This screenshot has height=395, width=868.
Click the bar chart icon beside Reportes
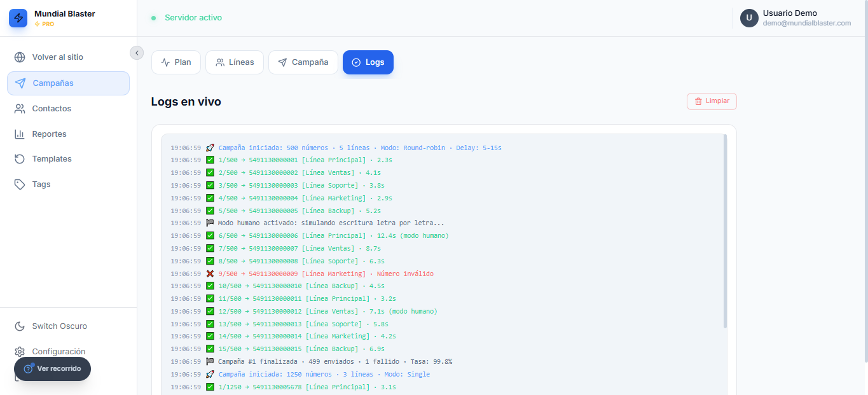click(x=20, y=134)
